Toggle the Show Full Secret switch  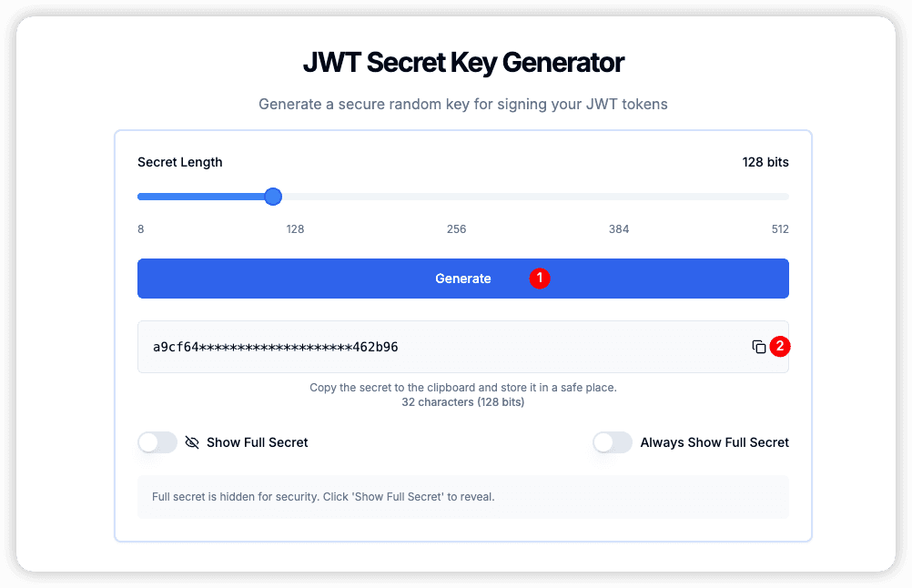(x=157, y=442)
